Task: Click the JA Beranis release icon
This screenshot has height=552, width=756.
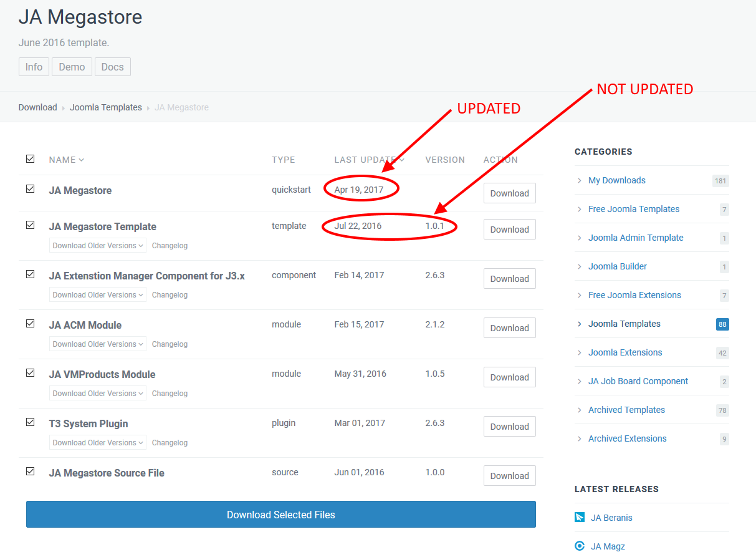Action: coord(580,517)
